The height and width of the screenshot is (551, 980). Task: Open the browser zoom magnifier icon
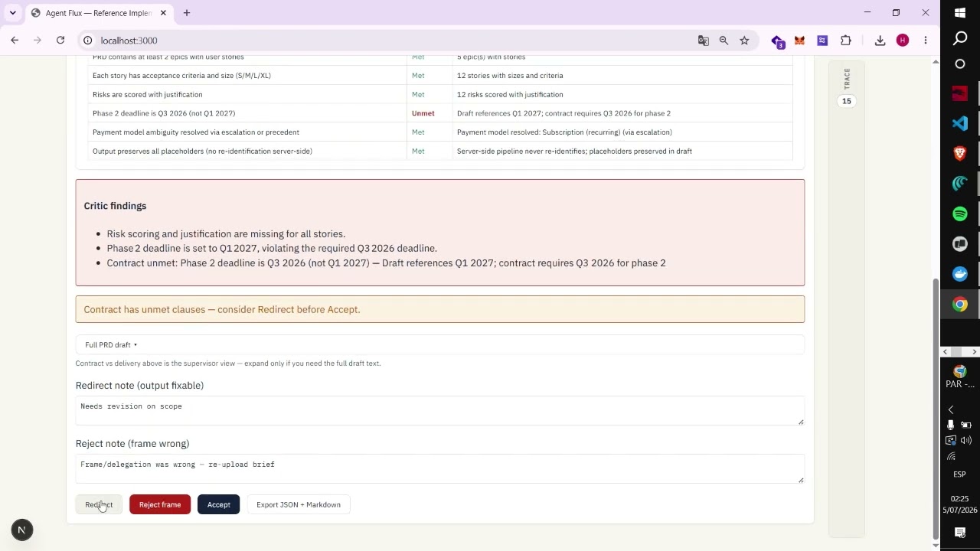pyautogui.click(x=724, y=41)
